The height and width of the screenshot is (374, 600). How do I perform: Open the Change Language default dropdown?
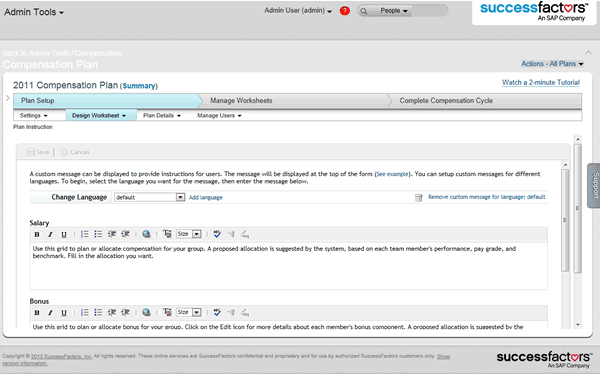pos(150,197)
